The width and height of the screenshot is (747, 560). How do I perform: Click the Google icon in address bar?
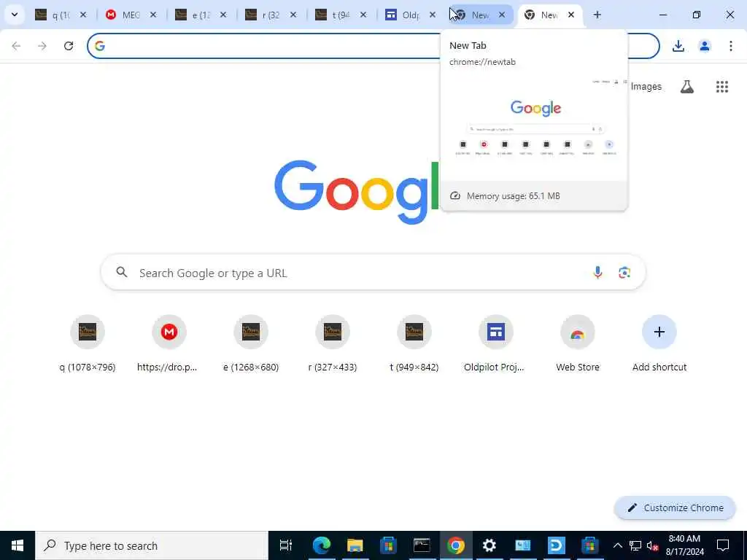[99, 46]
